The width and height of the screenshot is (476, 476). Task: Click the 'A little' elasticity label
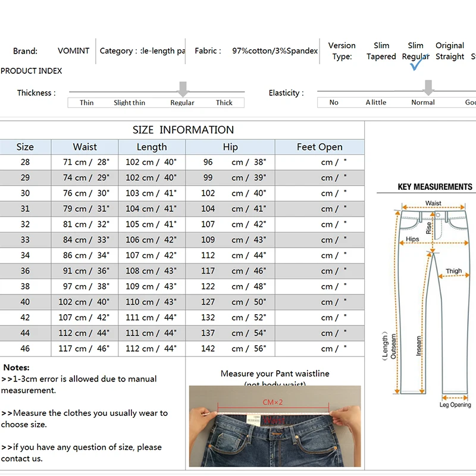(376, 102)
